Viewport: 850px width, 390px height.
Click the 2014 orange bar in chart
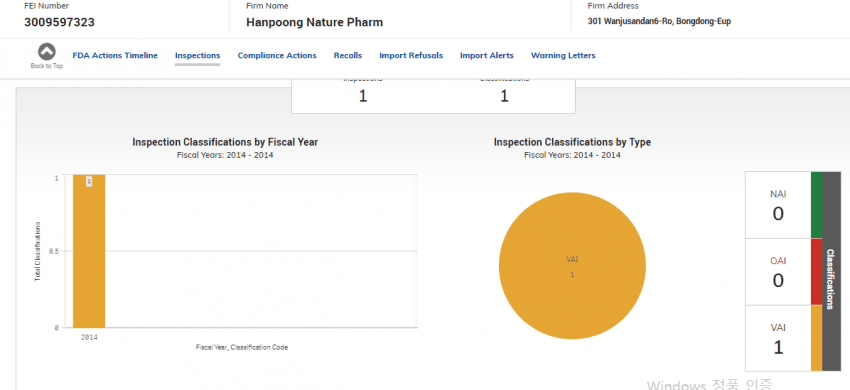[89, 251]
